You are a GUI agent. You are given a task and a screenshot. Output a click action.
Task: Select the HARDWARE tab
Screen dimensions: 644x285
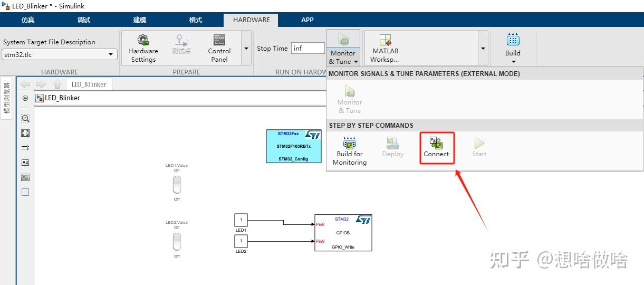252,20
